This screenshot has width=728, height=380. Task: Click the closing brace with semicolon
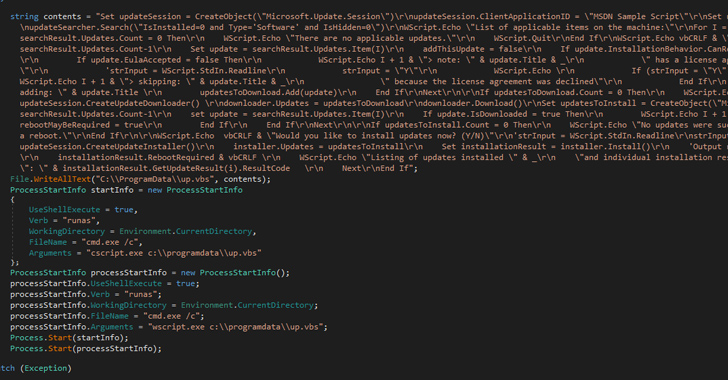coord(15,262)
